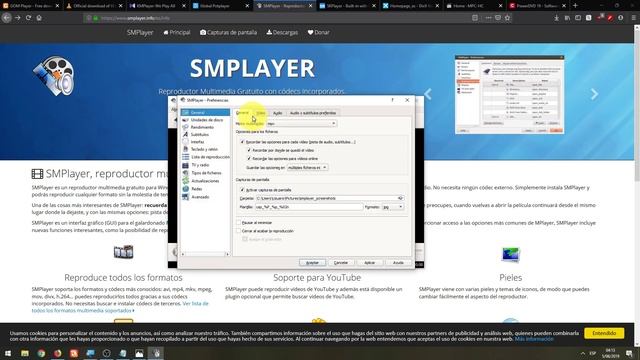Open File Explorer from taskbar
The height and width of the screenshot is (360, 640).
point(25,353)
